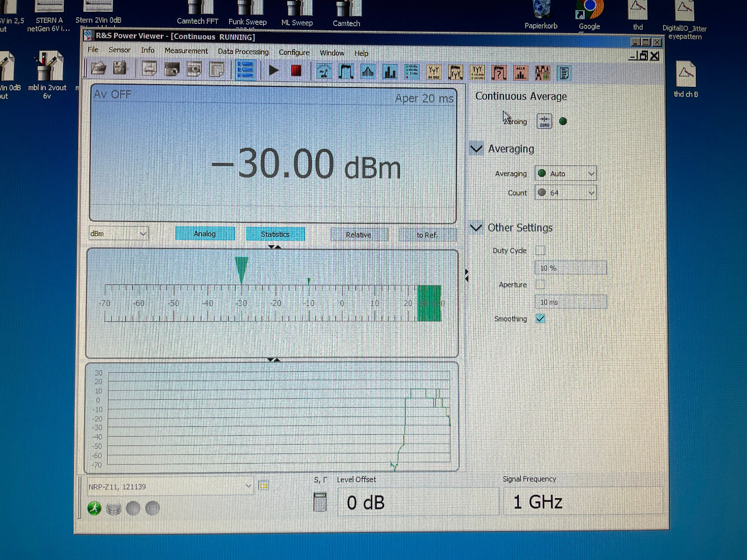Open the dBm unit dropdown
The height and width of the screenshot is (560, 747).
point(119,233)
